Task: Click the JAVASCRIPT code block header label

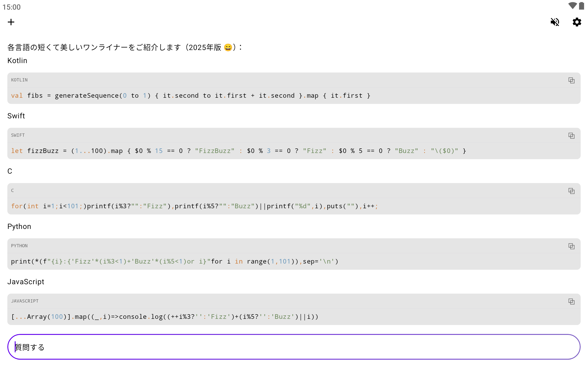Action: pyautogui.click(x=25, y=301)
